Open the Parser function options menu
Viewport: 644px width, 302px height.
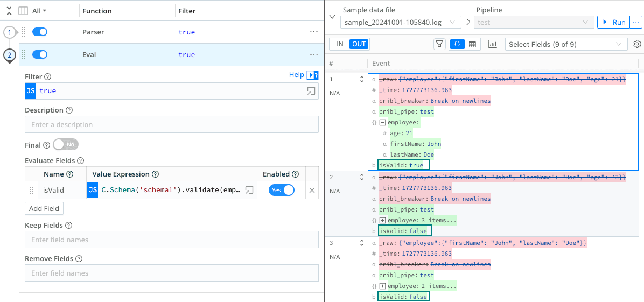pyautogui.click(x=314, y=32)
